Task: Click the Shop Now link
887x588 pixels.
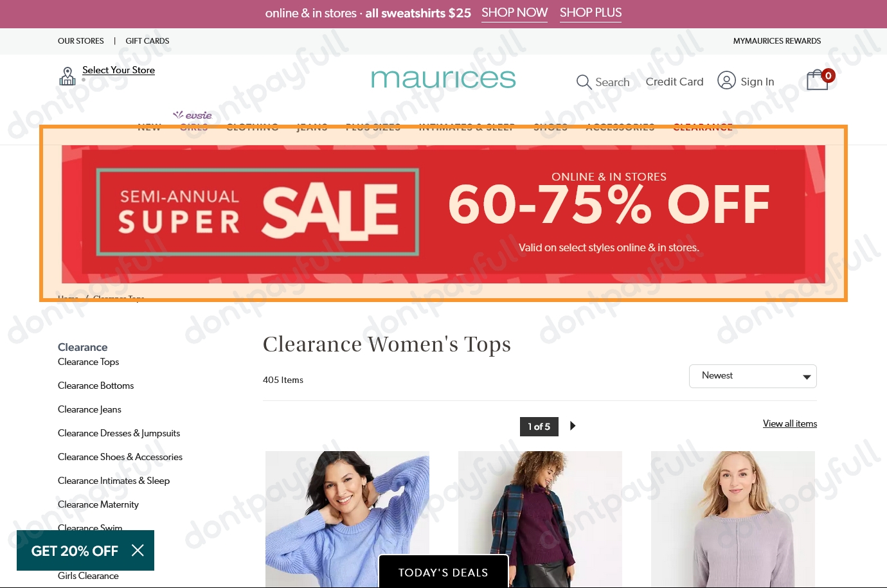Action: click(514, 13)
